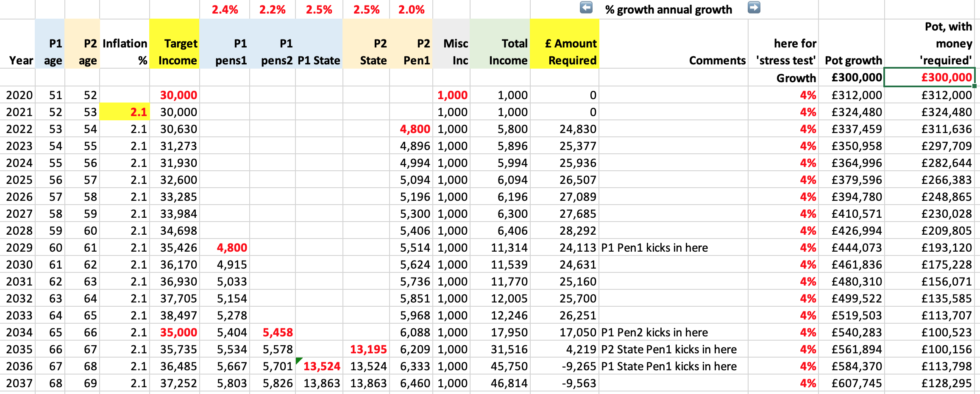This screenshot has height=394, width=980.
Task: Click the red 5,458 P1 pens2 cell
Action: coord(277,332)
